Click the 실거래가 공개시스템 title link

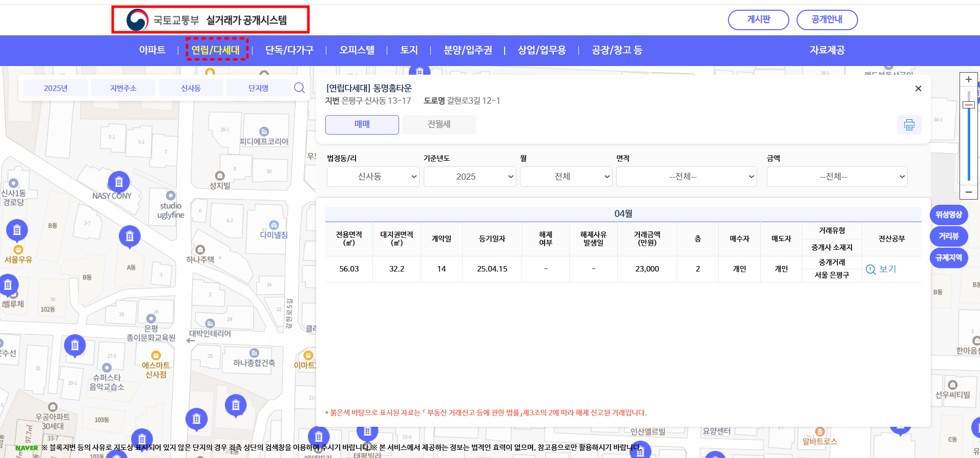pyautogui.click(x=246, y=20)
